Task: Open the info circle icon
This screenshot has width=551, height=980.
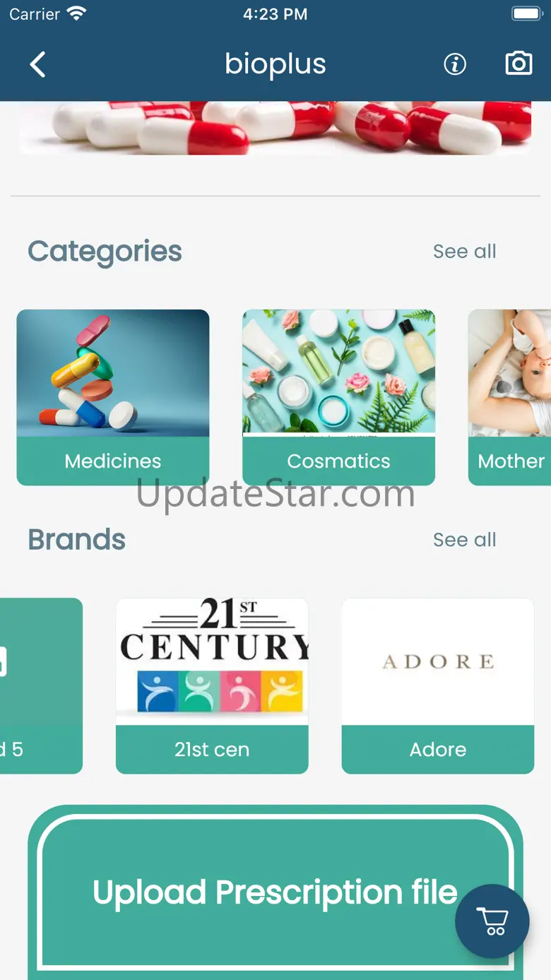Action: point(455,64)
